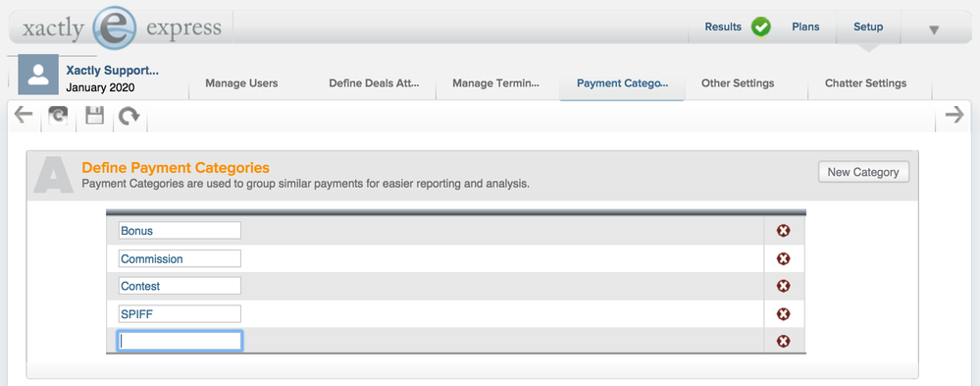980x386 pixels.
Task: Click the Xactly Express e logo
Action: tap(114, 28)
